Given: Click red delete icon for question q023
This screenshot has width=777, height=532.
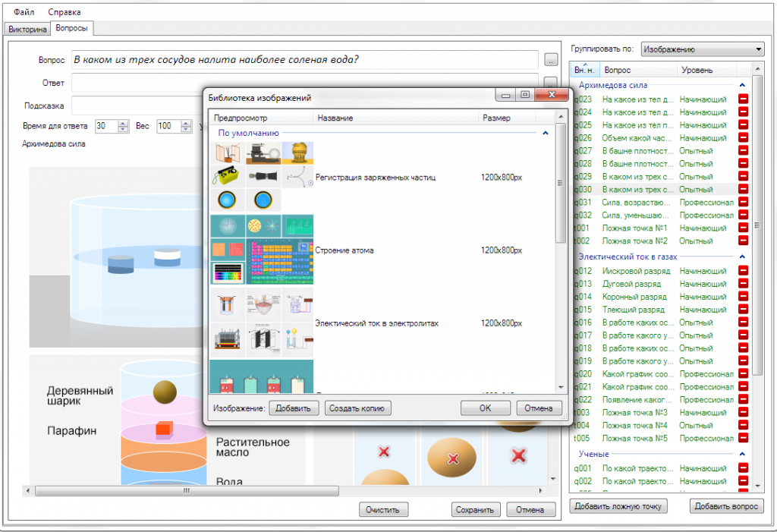Looking at the screenshot, I should pyautogui.click(x=743, y=99).
